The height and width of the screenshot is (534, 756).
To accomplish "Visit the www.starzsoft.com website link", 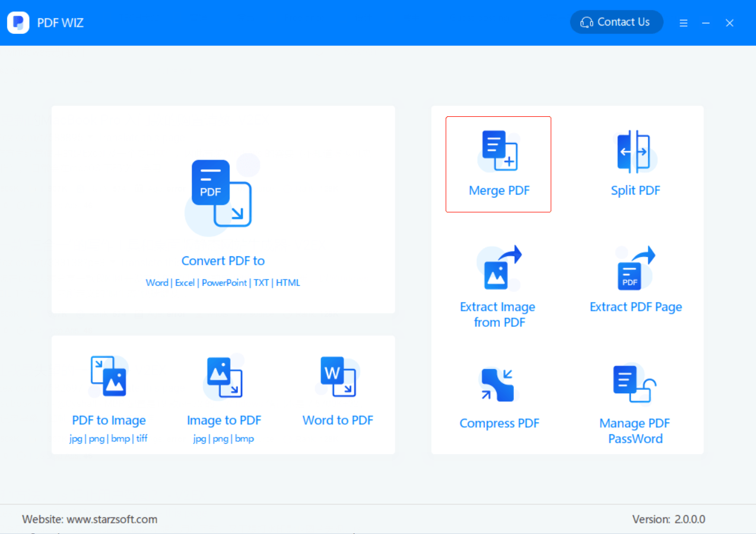I will coord(113,519).
